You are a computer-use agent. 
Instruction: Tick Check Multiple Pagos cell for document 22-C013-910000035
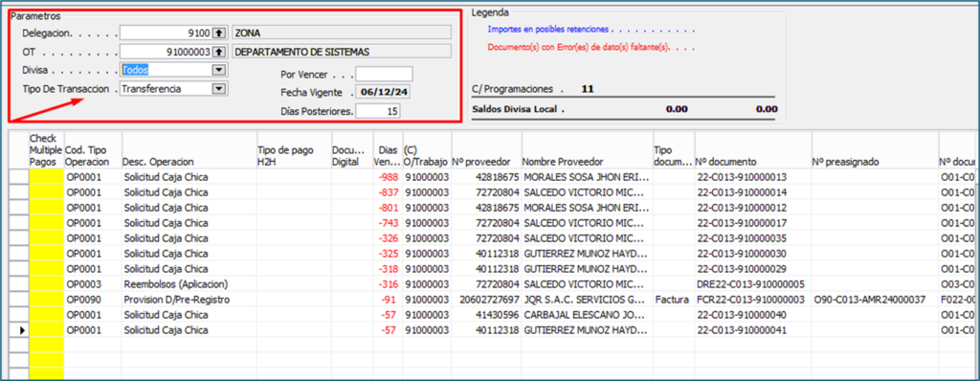point(46,238)
